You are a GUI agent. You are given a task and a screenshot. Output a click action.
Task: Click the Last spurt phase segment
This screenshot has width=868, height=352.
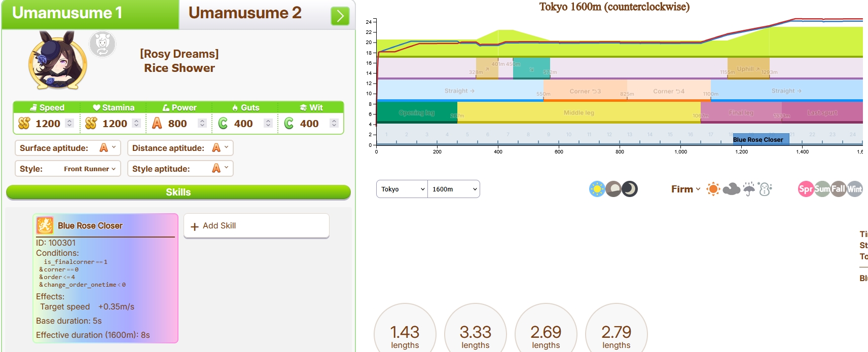[822, 112]
